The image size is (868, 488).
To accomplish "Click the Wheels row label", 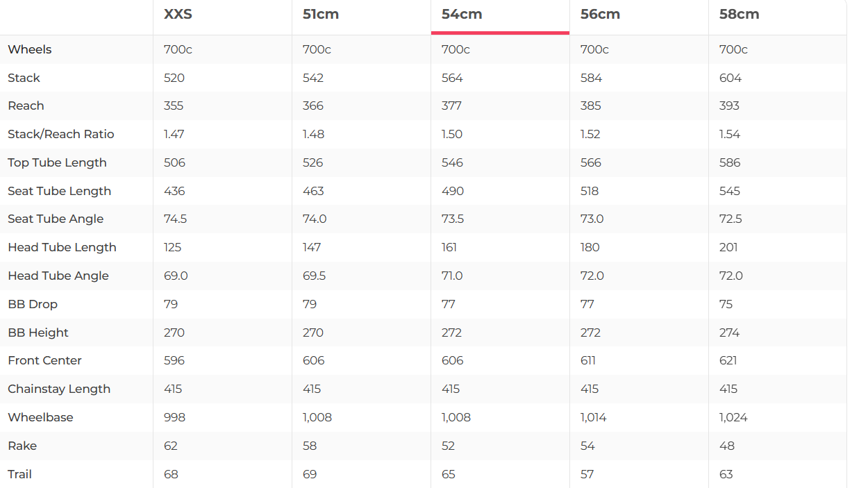I will (30, 49).
